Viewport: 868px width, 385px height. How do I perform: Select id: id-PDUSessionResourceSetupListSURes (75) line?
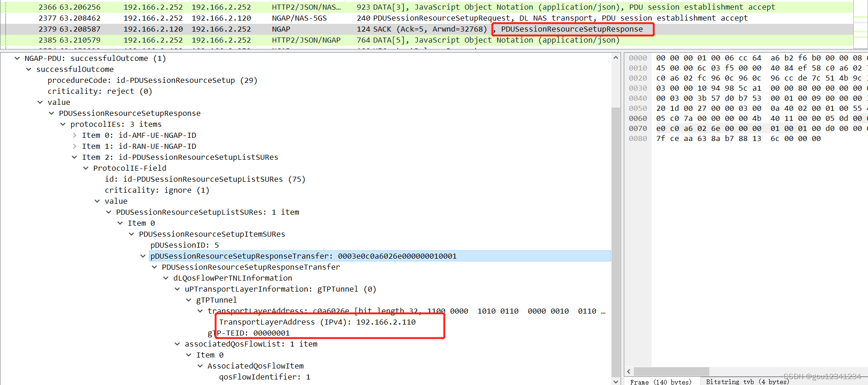tap(205, 179)
